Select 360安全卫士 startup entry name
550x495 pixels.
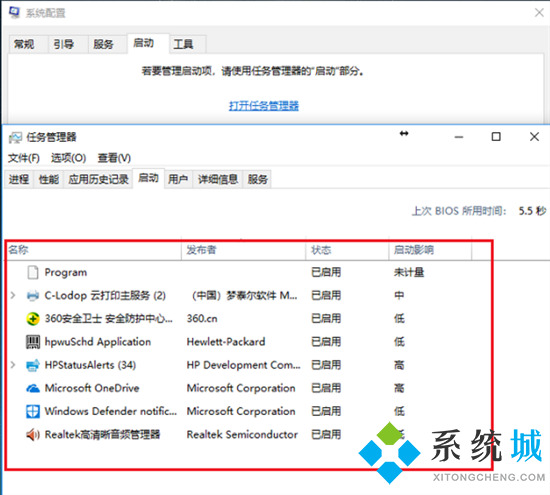click(109, 319)
